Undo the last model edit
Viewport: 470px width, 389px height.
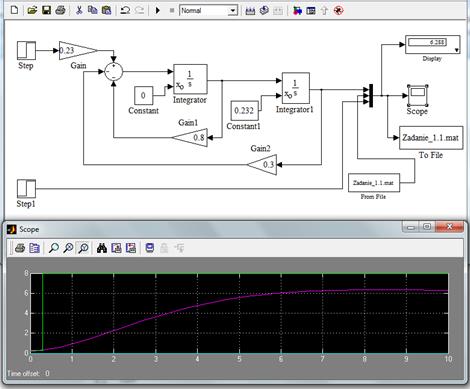tap(125, 10)
